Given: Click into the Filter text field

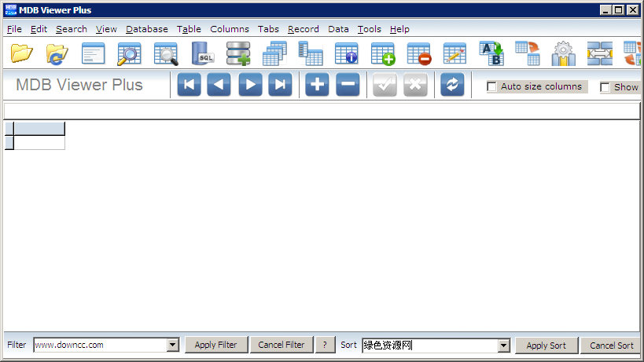Looking at the screenshot, I should 101,345.
